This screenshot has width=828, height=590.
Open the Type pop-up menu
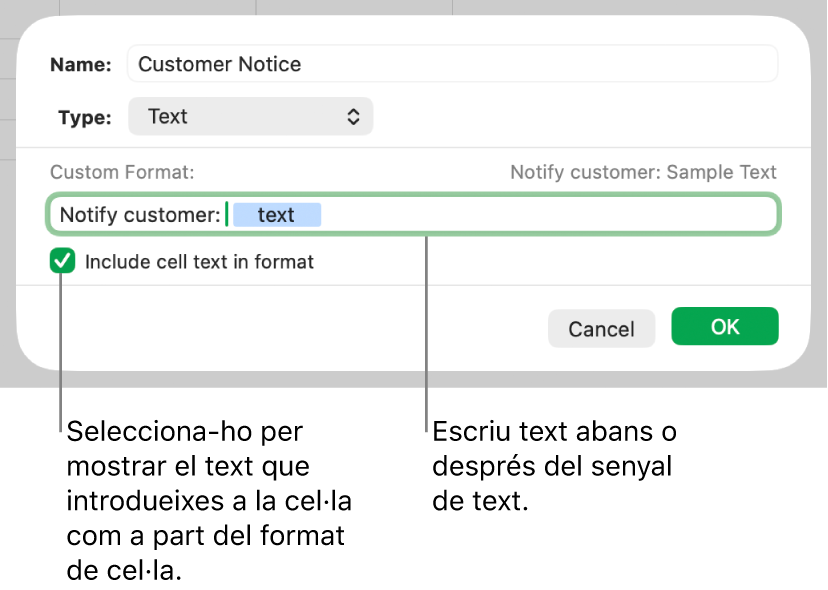coord(250,116)
